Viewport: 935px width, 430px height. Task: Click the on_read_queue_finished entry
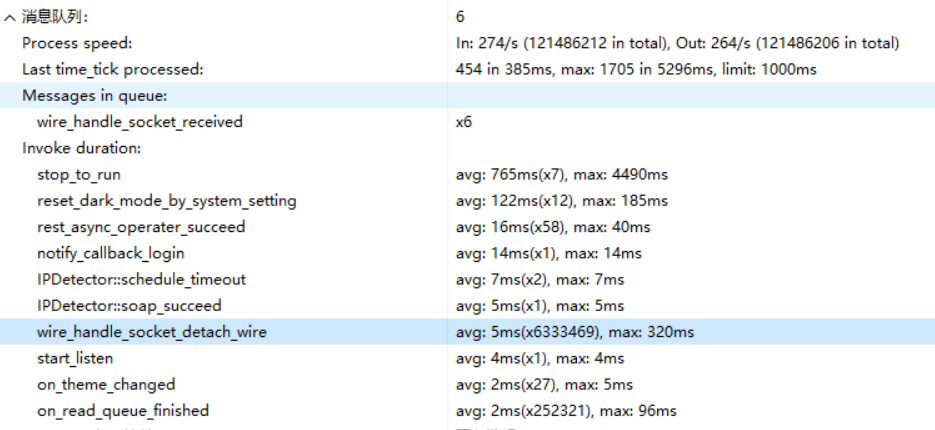coord(123,410)
